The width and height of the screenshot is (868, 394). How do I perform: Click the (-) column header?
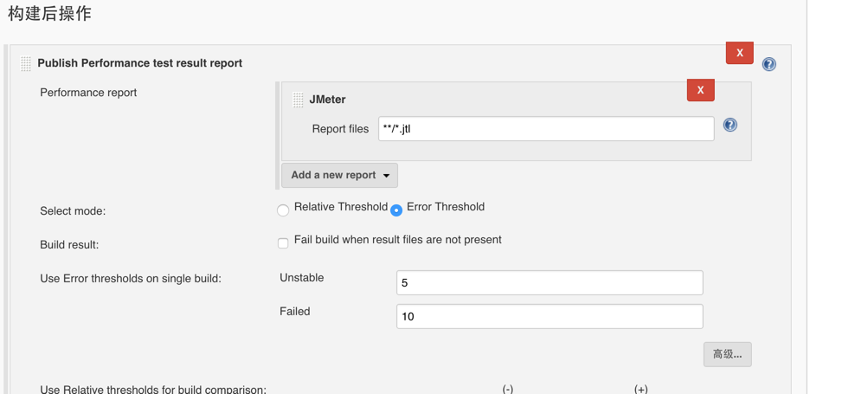508,389
